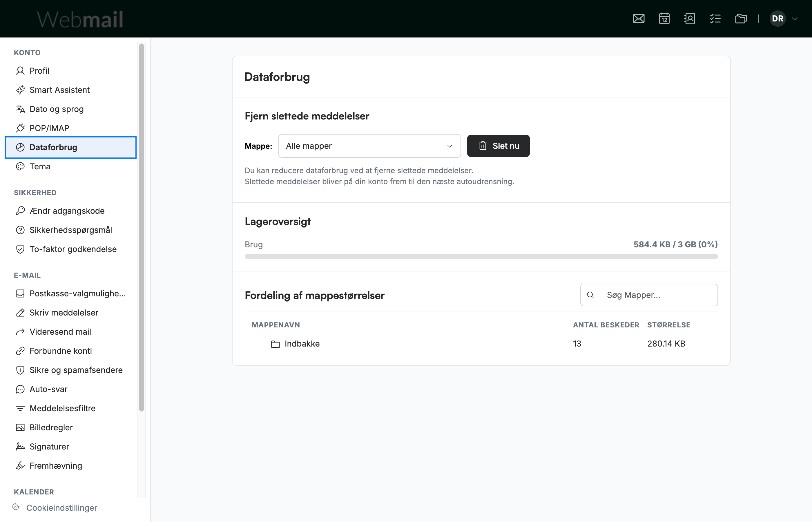Open Cookieindstillinger link
812x522 pixels.
point(62,508)
